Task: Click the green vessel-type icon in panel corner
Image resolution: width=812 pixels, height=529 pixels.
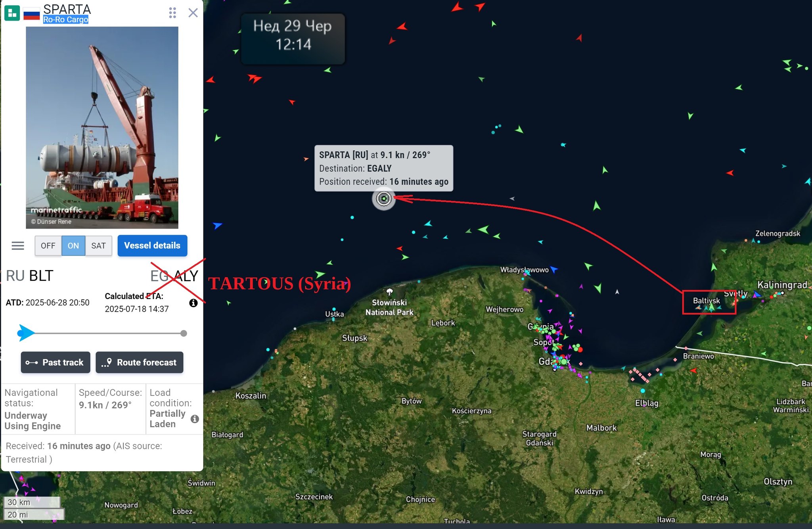Action: pos(12,12)
